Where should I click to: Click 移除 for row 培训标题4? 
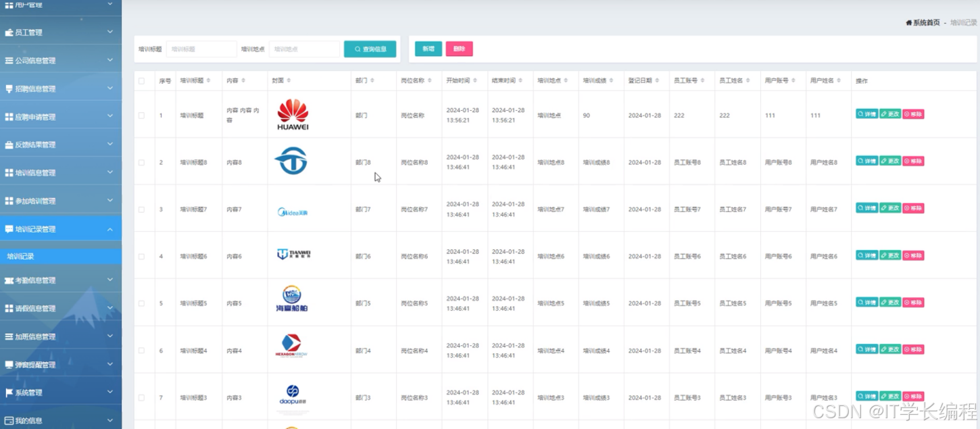(x=913, y=349)
